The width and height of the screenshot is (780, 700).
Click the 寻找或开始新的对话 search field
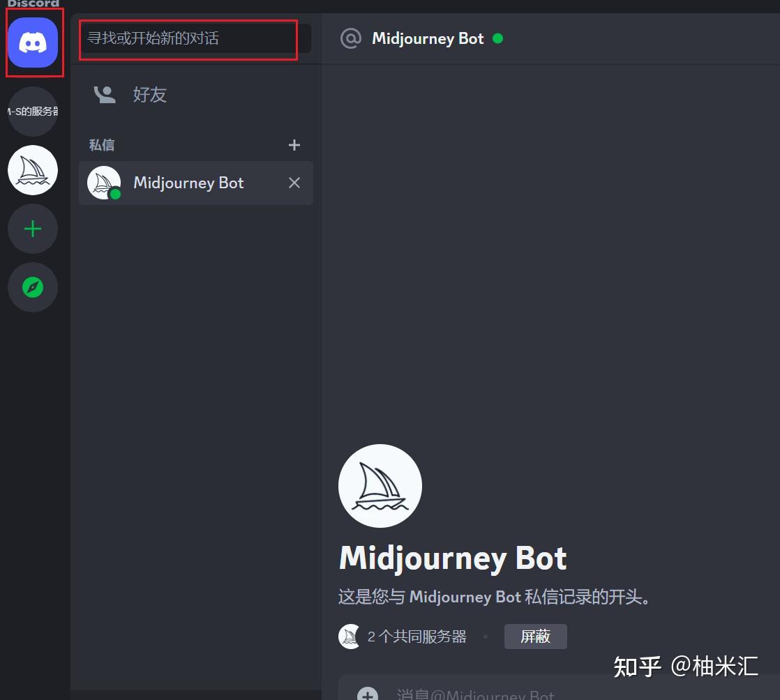click(x=187, y=39)
